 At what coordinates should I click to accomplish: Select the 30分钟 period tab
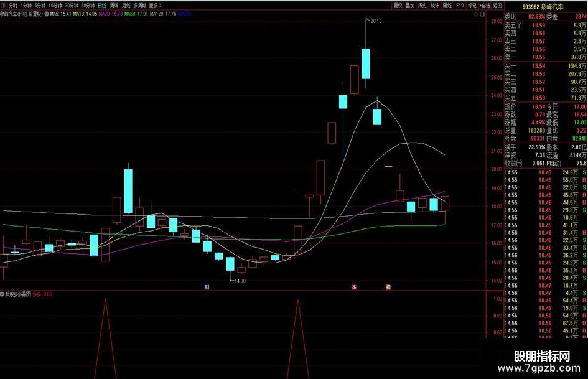click(x=72, y=6)
